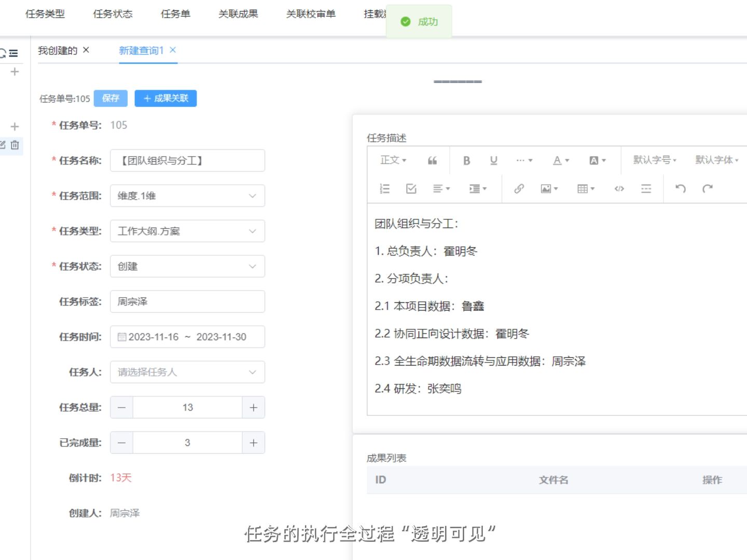Viewport: 747px width, 560px height.
Task: Undo last edit in editor
Action: pyautogui.click(x=681, y=189)
